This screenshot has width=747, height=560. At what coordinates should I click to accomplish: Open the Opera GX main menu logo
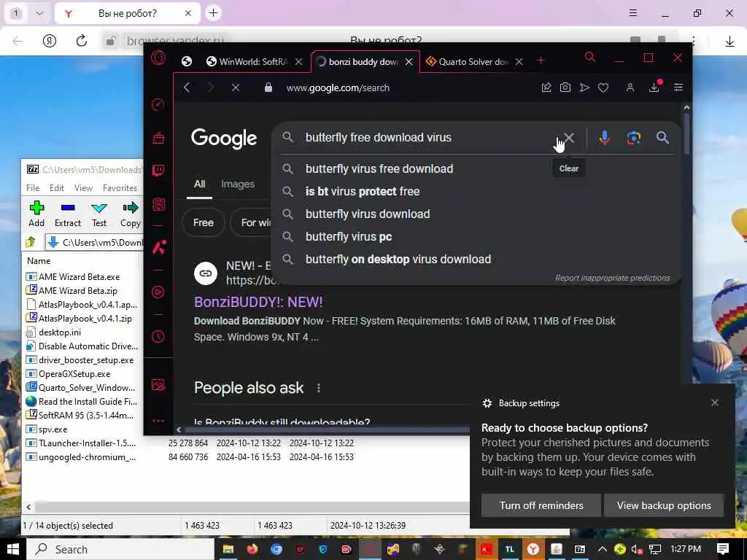tap(158, 58)
